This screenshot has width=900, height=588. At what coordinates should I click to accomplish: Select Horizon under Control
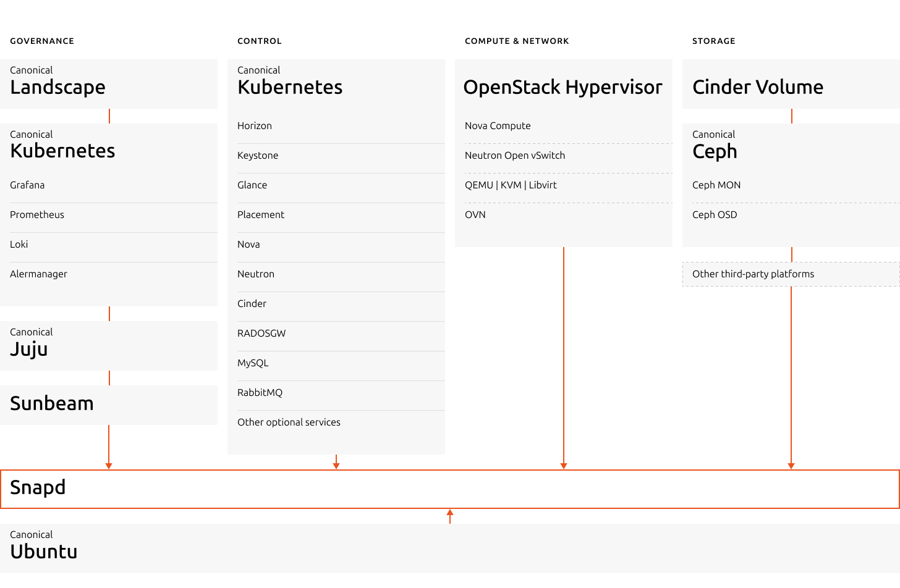coord(255,126)
